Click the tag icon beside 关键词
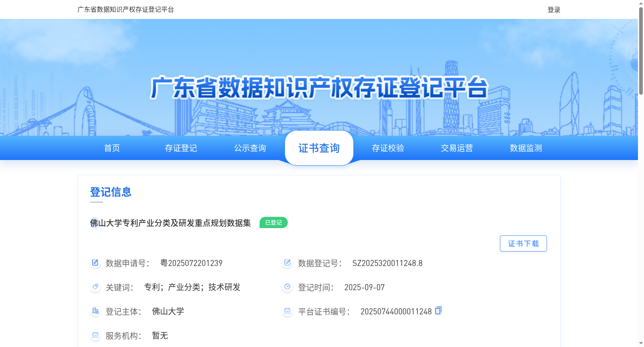Image resolution: width=644 pixels, height=347 pixels. coord(95,287)
